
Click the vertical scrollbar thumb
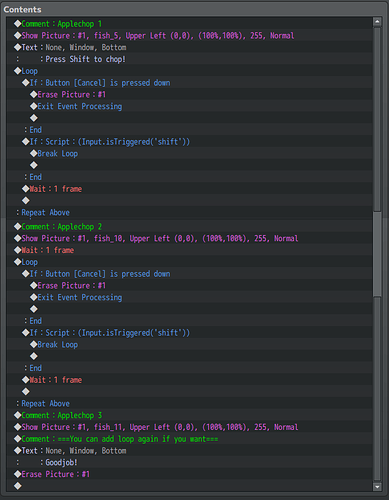pos(377,253)
